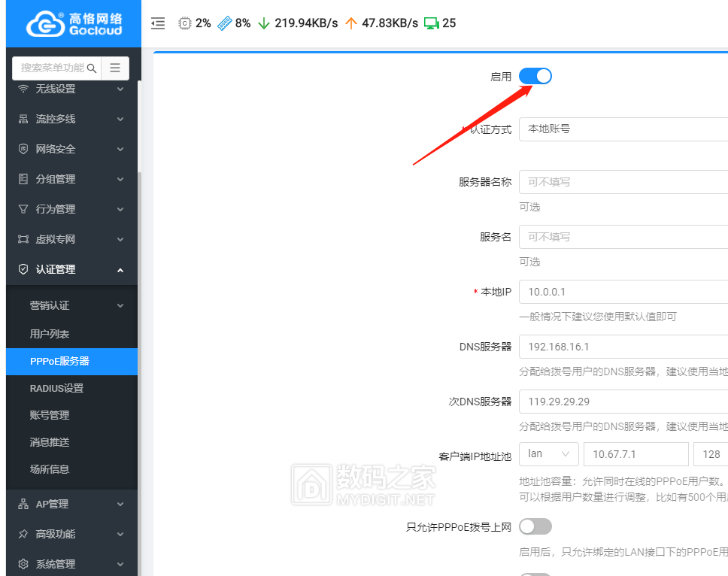
Task: Collapse sidebar with the fold menu icon
Action: pos(158,23)
